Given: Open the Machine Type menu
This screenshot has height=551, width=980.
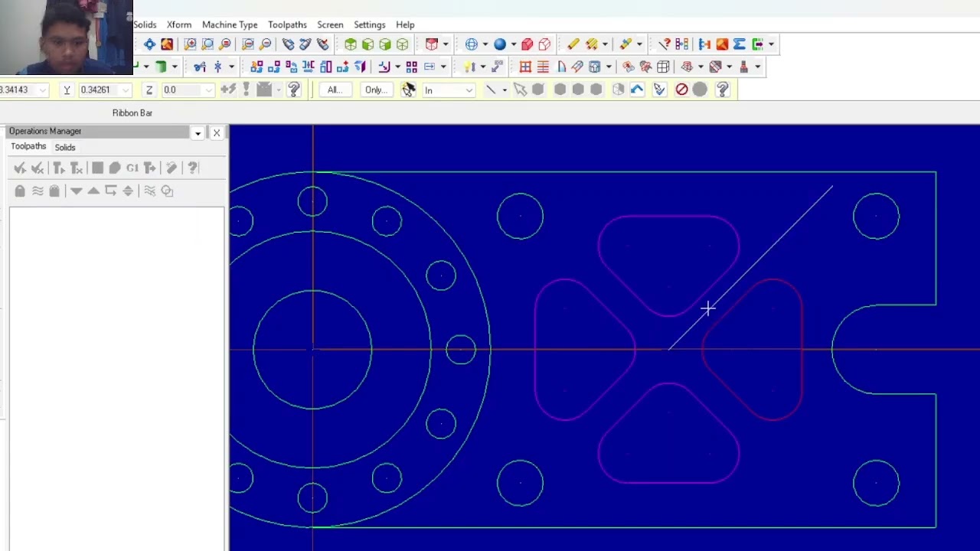Looking at the screenshot, I should 230,24.
